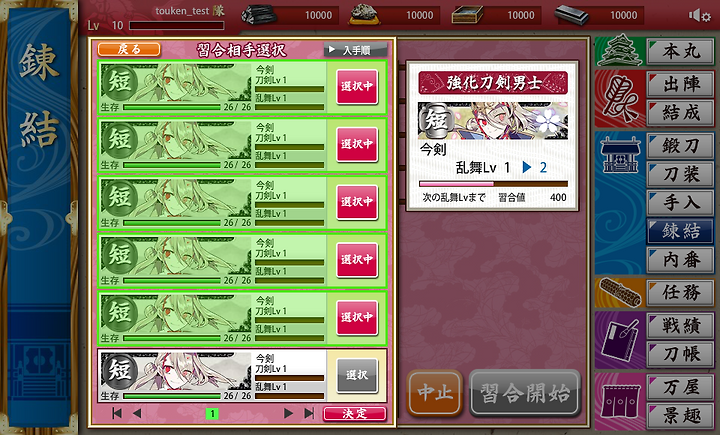Deselect first 今剣 with 選択中 toggle
This screenshot has height=435, width=720.
pyautogui.click(x=357, y=86)
